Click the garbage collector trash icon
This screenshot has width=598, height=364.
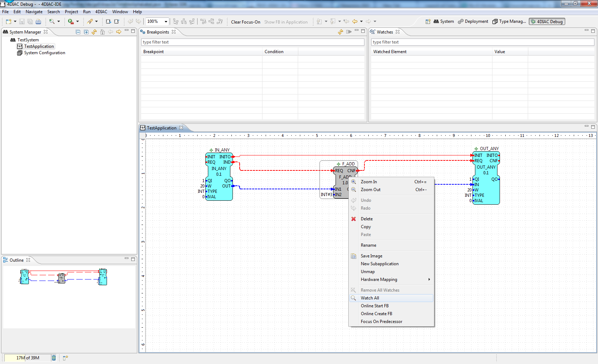pyautogui.click(x=53, y=358)
